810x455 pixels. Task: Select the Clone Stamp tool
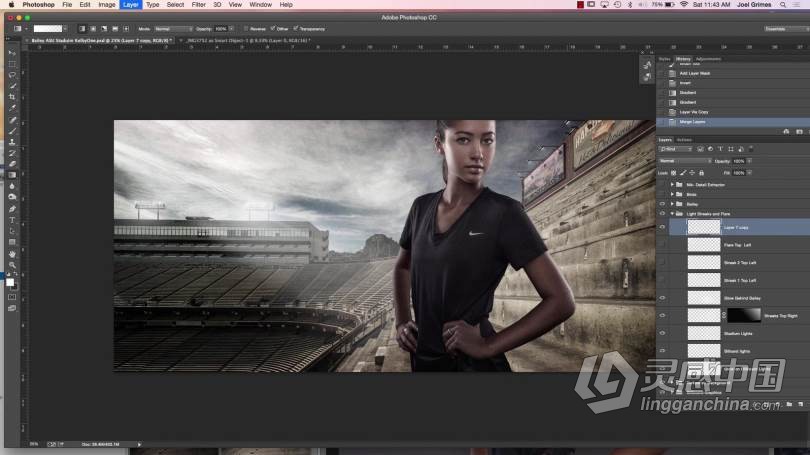tap(12, 142)
